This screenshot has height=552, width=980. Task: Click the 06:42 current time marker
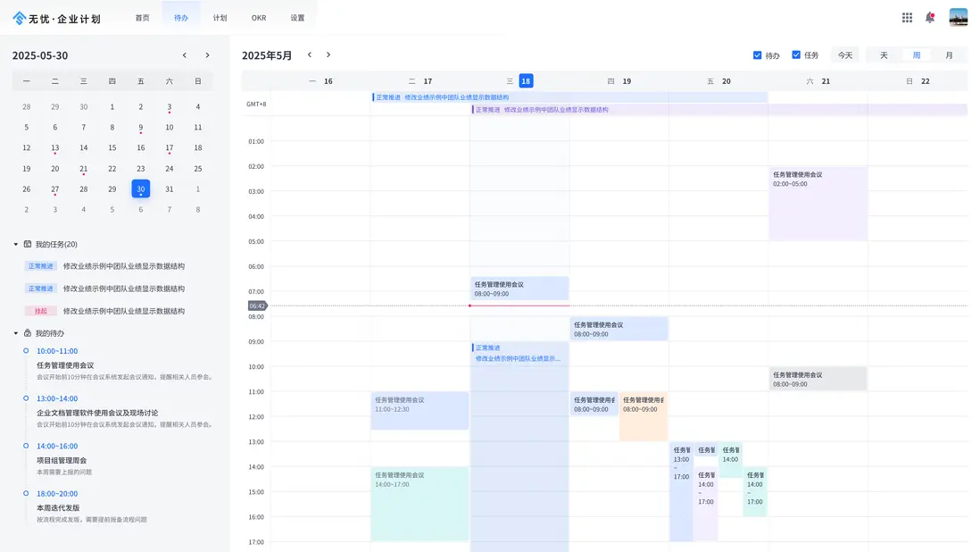pos(258,305)
